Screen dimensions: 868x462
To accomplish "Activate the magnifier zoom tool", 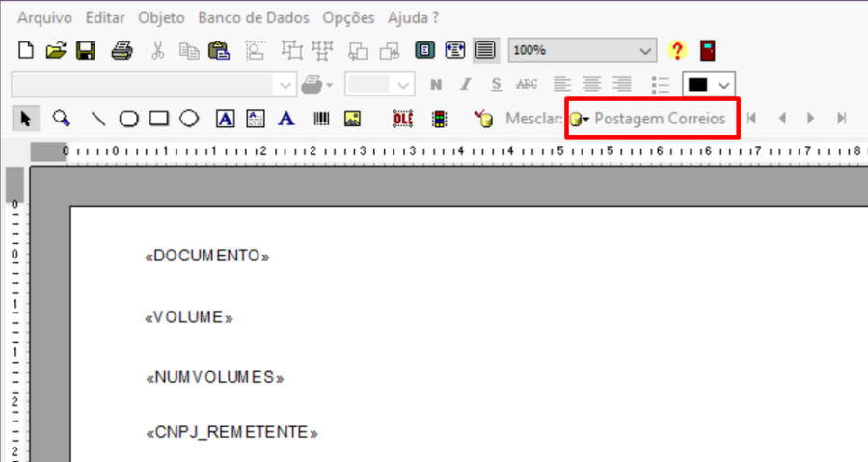I will (61, 119).
